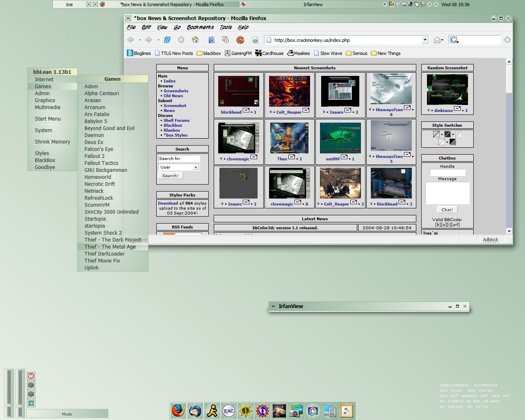Launch EAC from the bottom dock
The width and height of the screenshot is (525, 420).
click(229, 411)
